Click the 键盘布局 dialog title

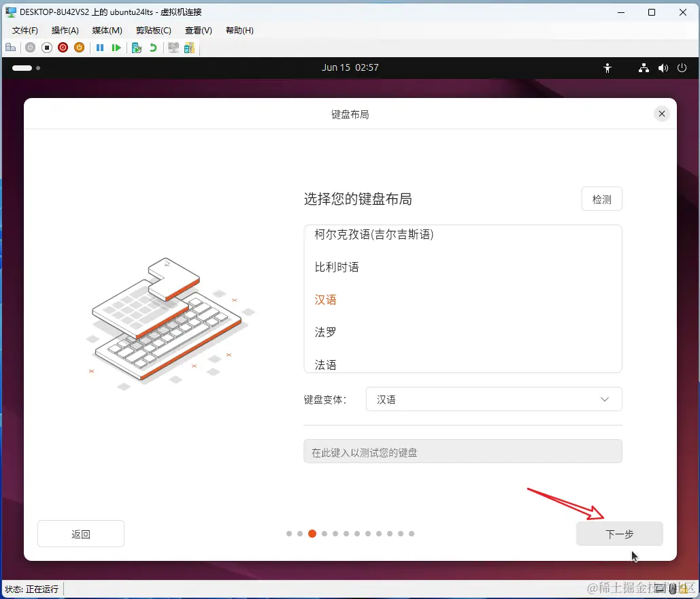[x=350, y=115]
